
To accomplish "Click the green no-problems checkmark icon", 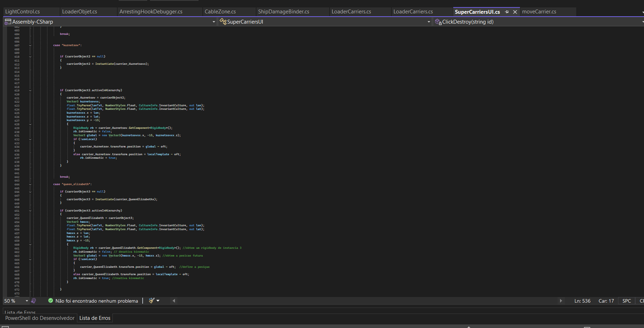I will [50, 301].
